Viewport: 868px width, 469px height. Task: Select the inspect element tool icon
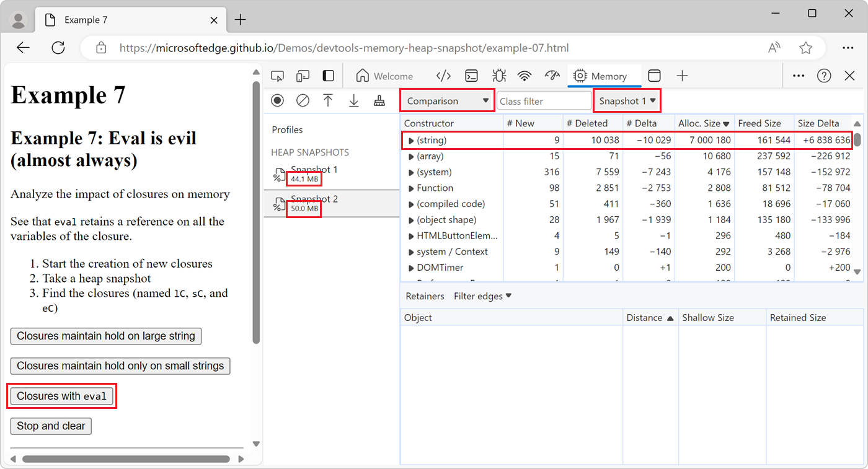[277, 75]
